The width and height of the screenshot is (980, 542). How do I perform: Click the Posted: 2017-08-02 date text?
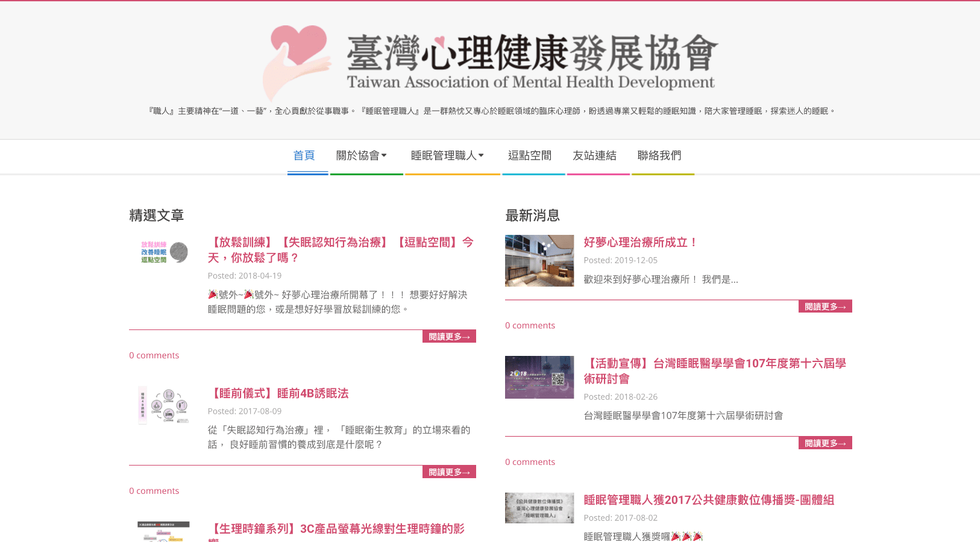pos(620,518)
